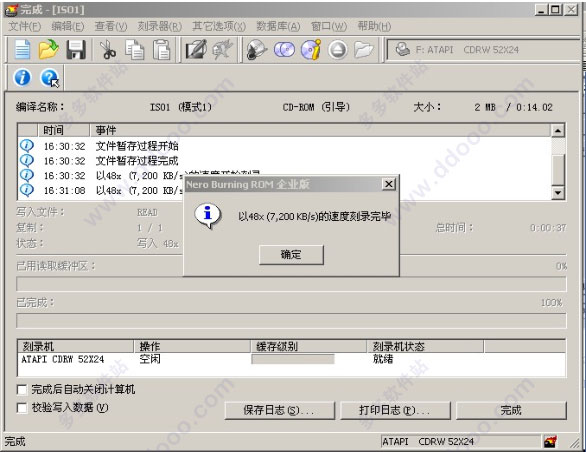Image resolution: width=586 pixels, height=452 pixels.
Task: Activate the context Help question icon
Action: coord(50,78)
